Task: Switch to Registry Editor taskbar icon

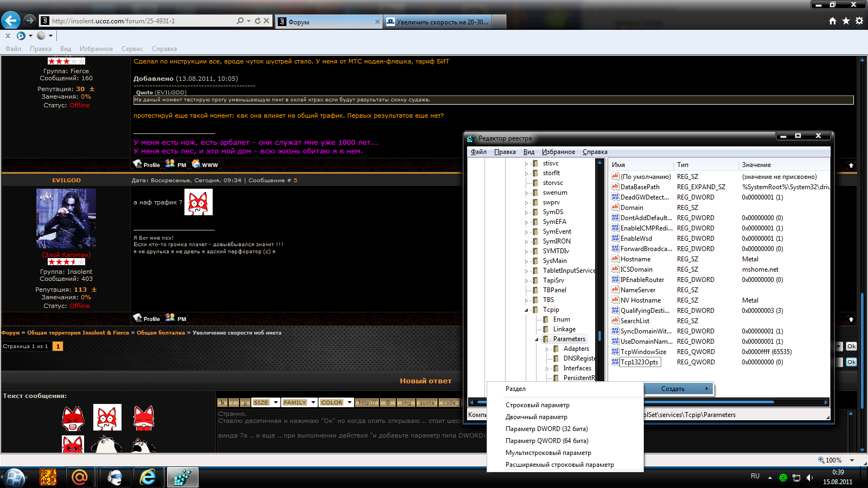Action: tap(183, 477)
